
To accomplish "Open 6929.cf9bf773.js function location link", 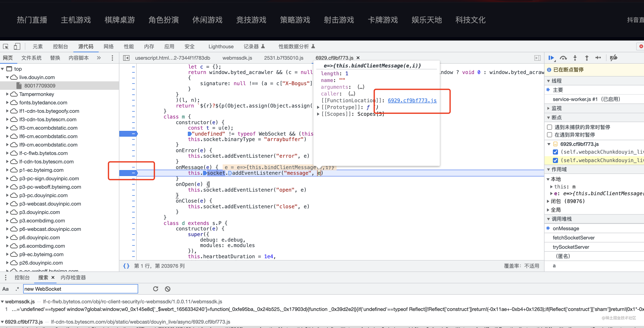I will [x=412, y=100].
